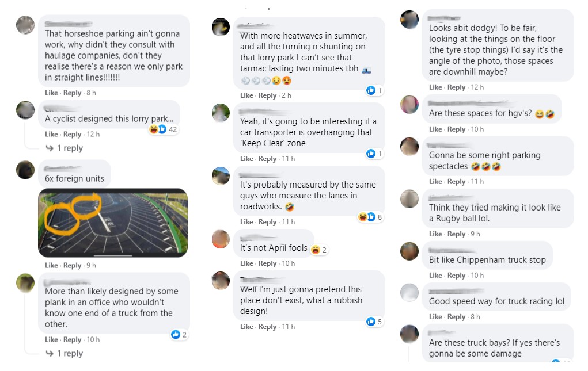Open avatar of horseshoe parking commenter
Screen dimensions: 588x371
[25, 25]
